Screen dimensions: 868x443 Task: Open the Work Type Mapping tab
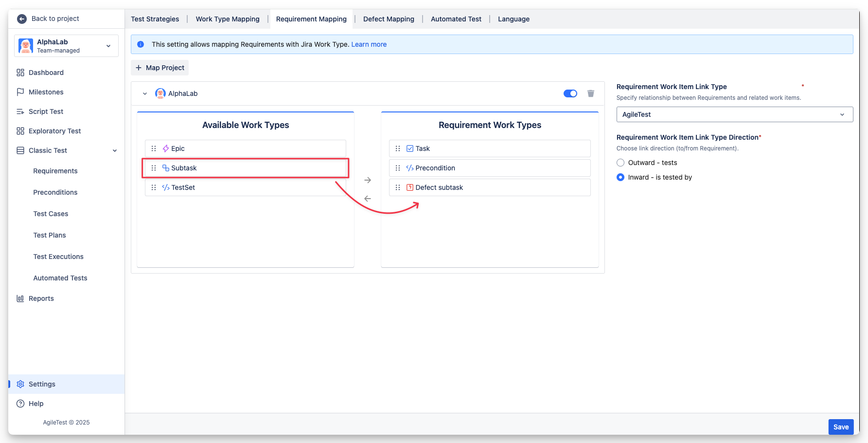(228, 19)
